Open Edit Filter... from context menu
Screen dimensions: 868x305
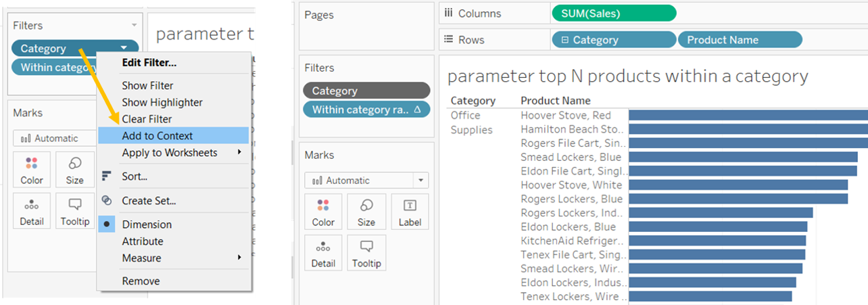click(149, 62)
